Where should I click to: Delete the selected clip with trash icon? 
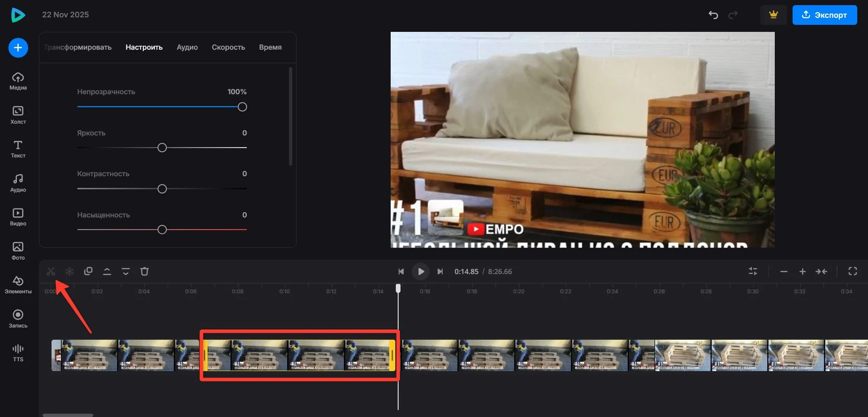coord(144,271)
